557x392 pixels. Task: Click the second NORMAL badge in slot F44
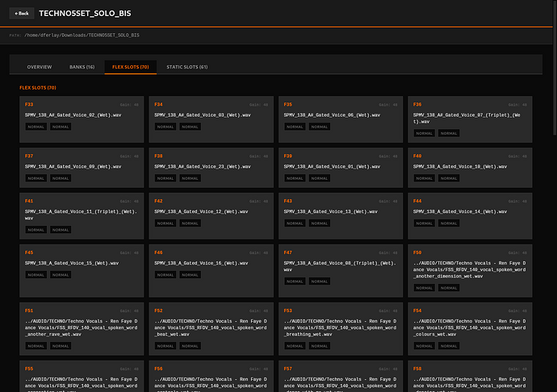pyautogui.click(x=449, y=223)
